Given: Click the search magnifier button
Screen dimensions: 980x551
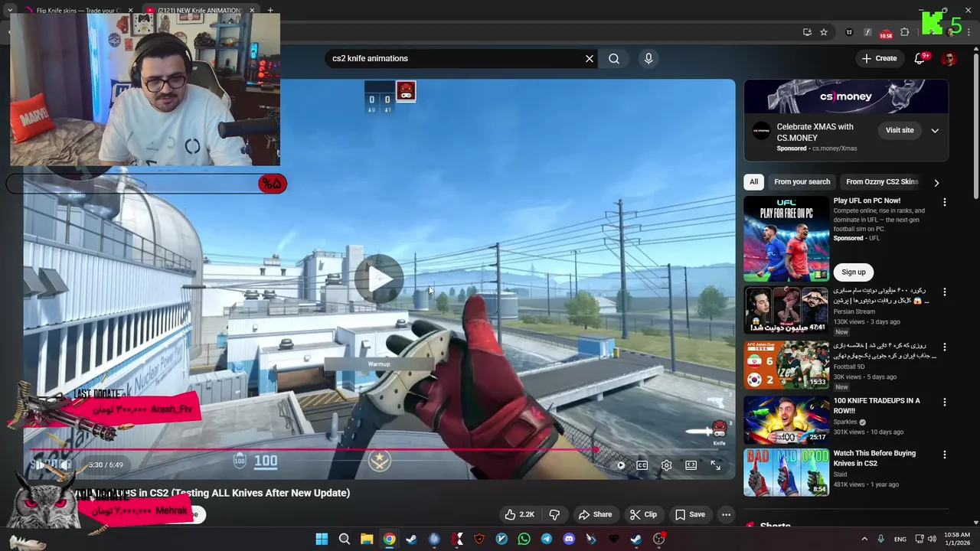Looking at the screenshot, I should click(614, 59).
